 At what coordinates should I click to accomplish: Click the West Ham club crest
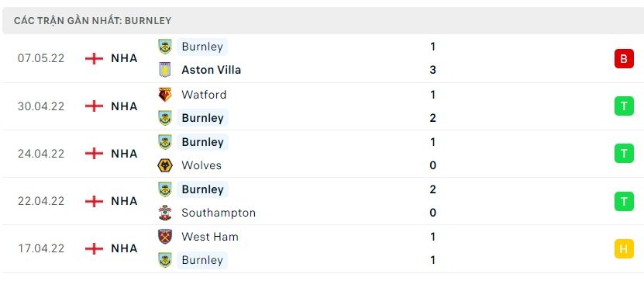tap(165, 237)
